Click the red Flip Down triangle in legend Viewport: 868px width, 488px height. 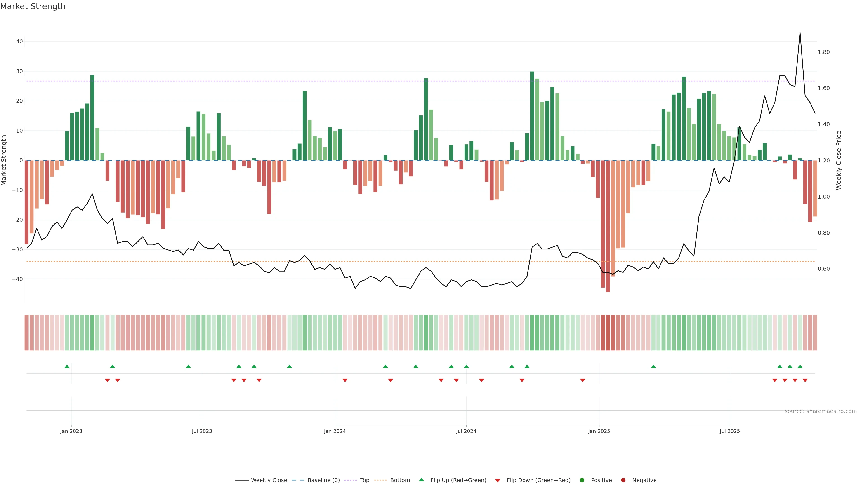498,480
